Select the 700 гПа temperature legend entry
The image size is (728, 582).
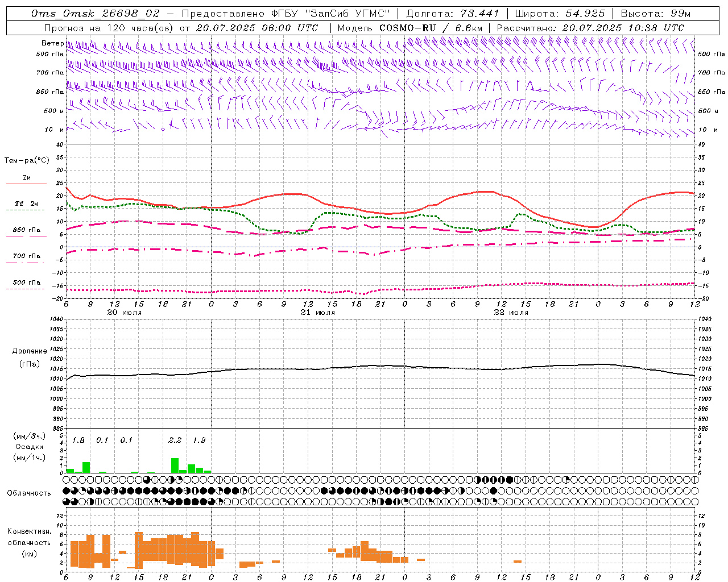coord(26,256)
